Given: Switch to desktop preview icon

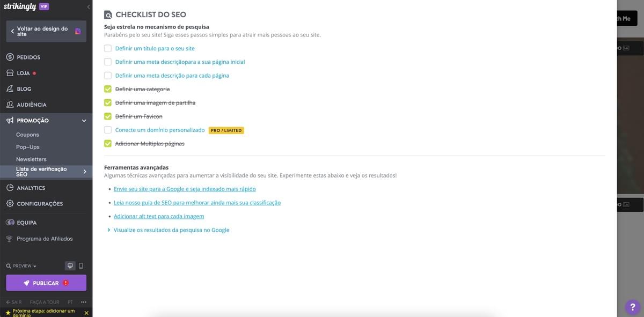Looking at the screenshot, I should click(70, 266).
